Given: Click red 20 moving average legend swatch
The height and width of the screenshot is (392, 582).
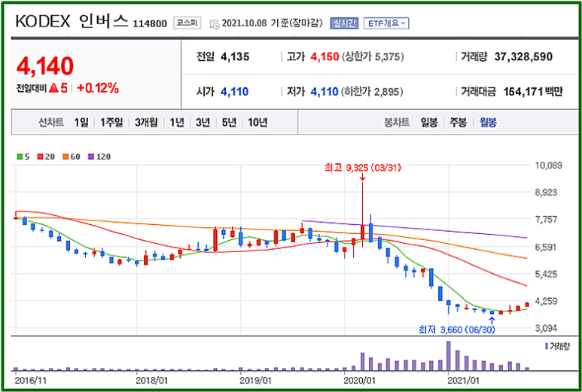Looking at the screenshot, I should coord(40,156).
